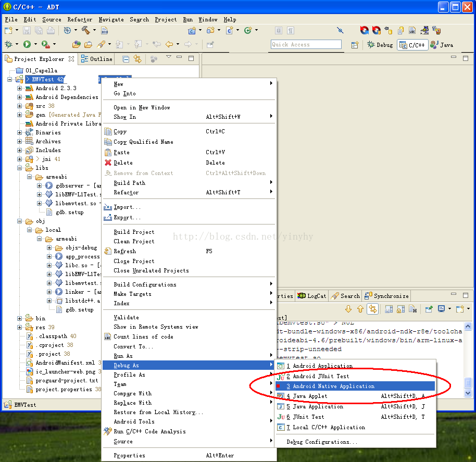Select the 01_Capella project
The width and height of the screenshot is (476, 462).
pos(41,71)
